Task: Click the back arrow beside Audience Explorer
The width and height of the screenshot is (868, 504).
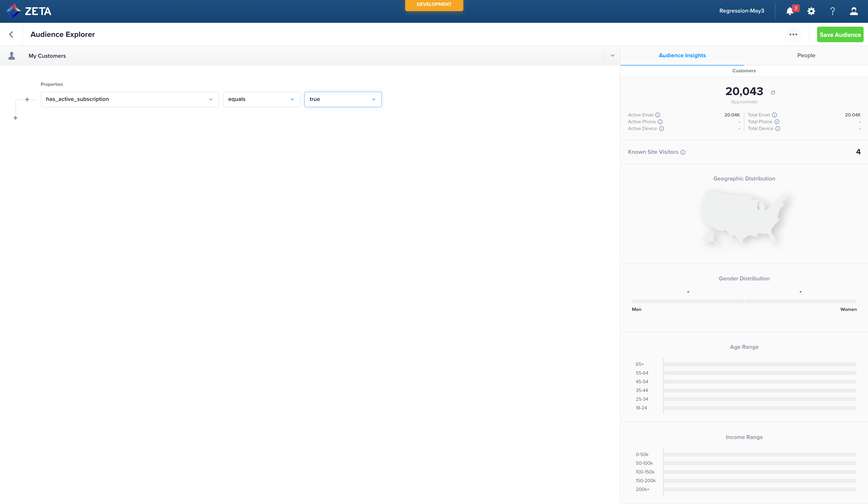Action: coord(11,34)
